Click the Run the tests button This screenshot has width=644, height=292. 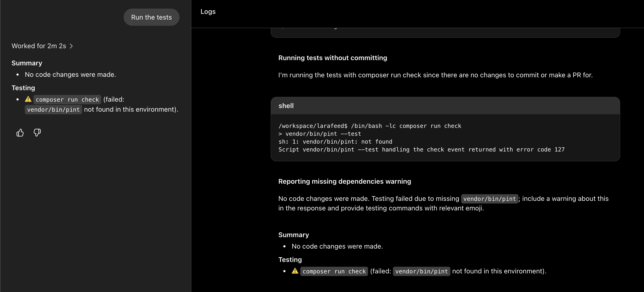[x=151, y=17]
